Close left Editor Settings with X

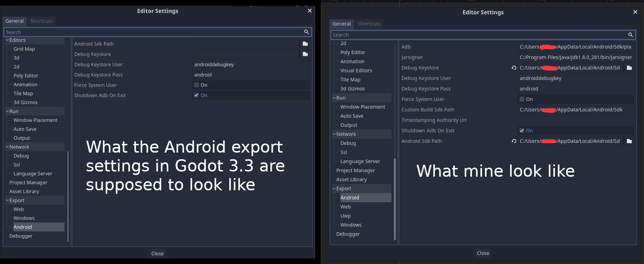coord(309,11)
